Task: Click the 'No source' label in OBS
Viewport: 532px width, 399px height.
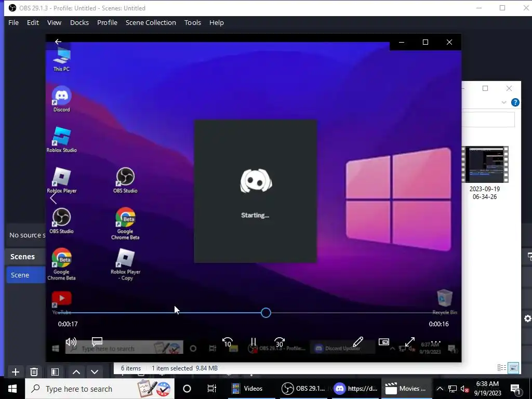Action: [x=27, y=235]
